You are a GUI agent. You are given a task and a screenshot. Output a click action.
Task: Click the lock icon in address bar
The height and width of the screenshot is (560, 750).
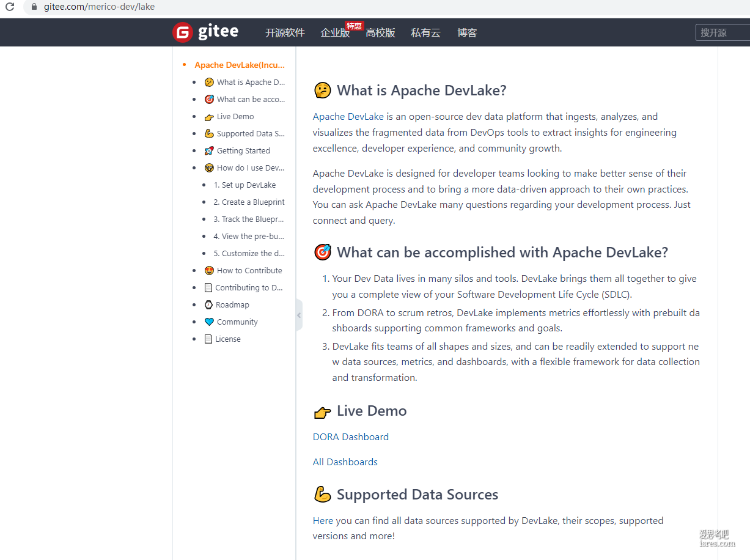(x=34, y=7)
